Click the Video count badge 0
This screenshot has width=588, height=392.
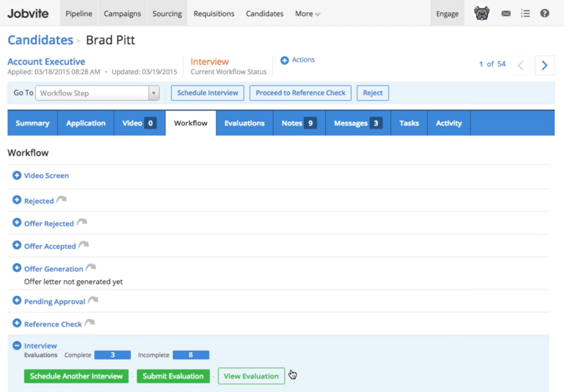150,123
